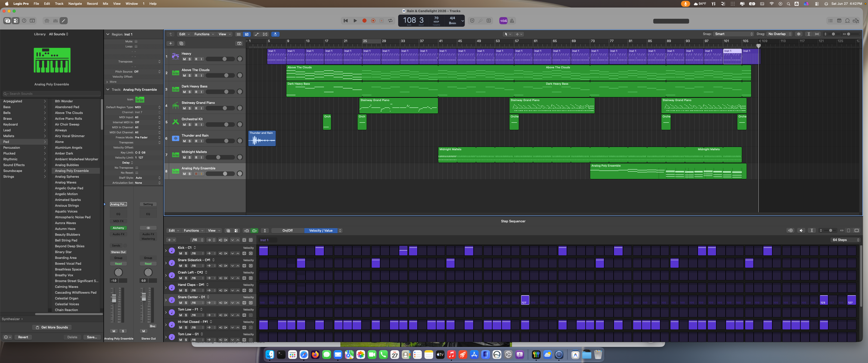868x363 pixels.
Task: Open the All Sounds library popup
Action: click(x=59, y=34)
